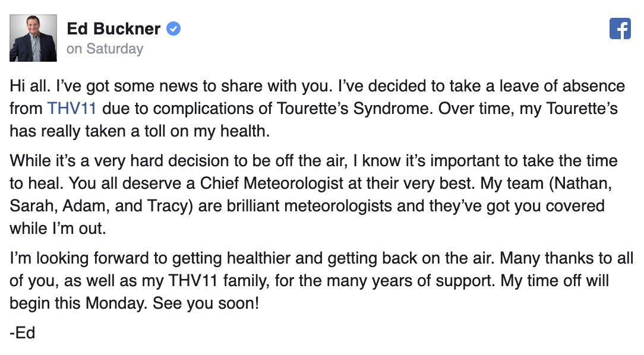Visit the Ed Buckner profile name
The image size is (644, 355).
[x=113, y=28]
